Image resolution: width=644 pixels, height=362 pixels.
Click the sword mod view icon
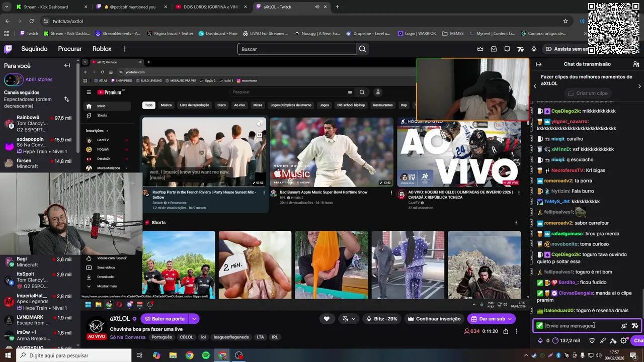pyautogui.click(x=603, y=340)
